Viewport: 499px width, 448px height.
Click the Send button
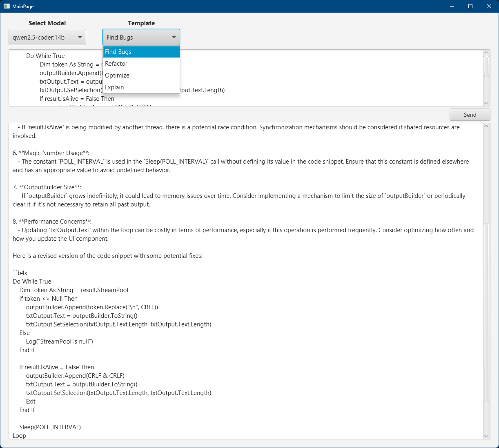pos(470,115)
